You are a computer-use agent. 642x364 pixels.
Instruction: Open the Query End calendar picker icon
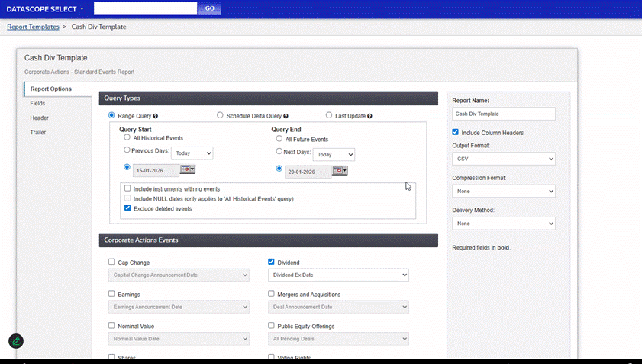(340, 170)
